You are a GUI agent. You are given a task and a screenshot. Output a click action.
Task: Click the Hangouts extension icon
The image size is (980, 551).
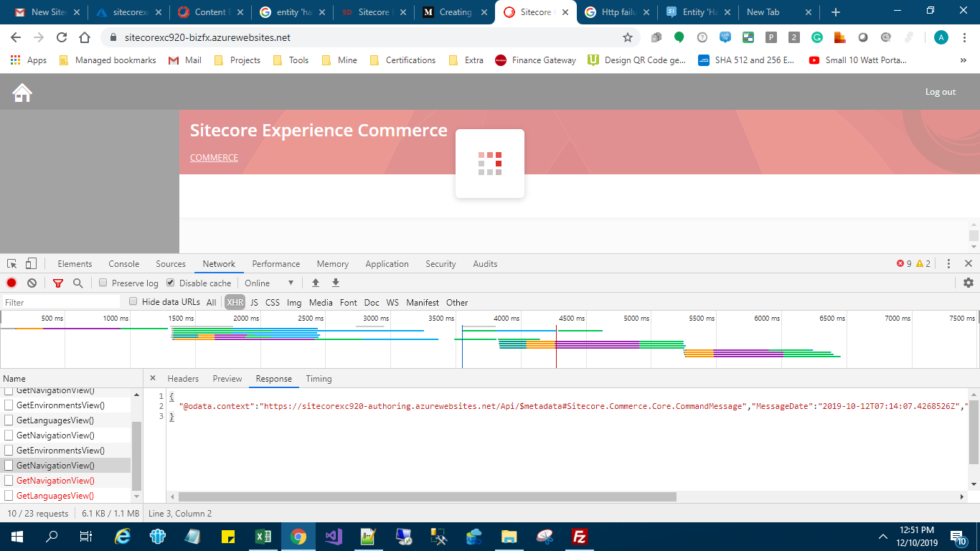coord(679,37)
